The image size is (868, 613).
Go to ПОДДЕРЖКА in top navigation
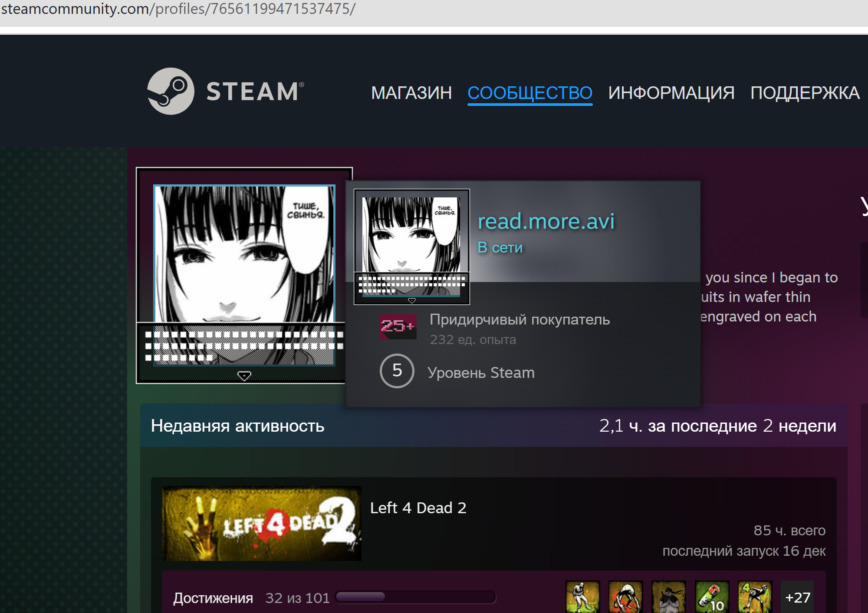805,93
